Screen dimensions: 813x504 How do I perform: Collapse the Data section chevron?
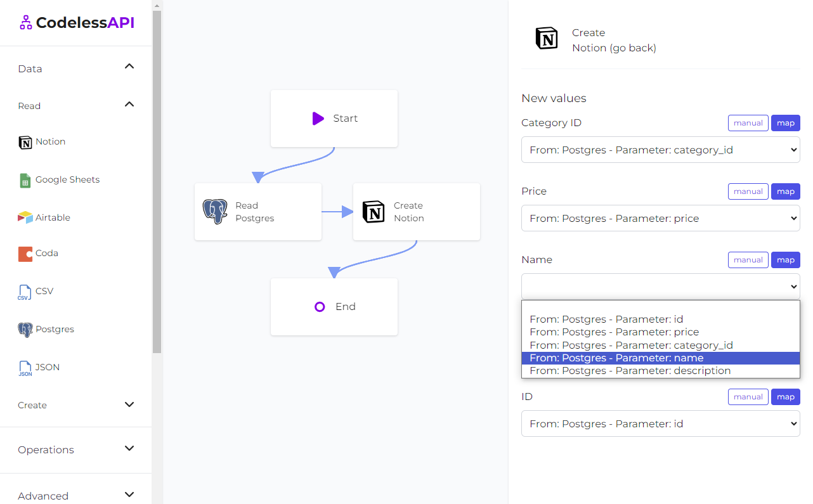tap(129, 66)
